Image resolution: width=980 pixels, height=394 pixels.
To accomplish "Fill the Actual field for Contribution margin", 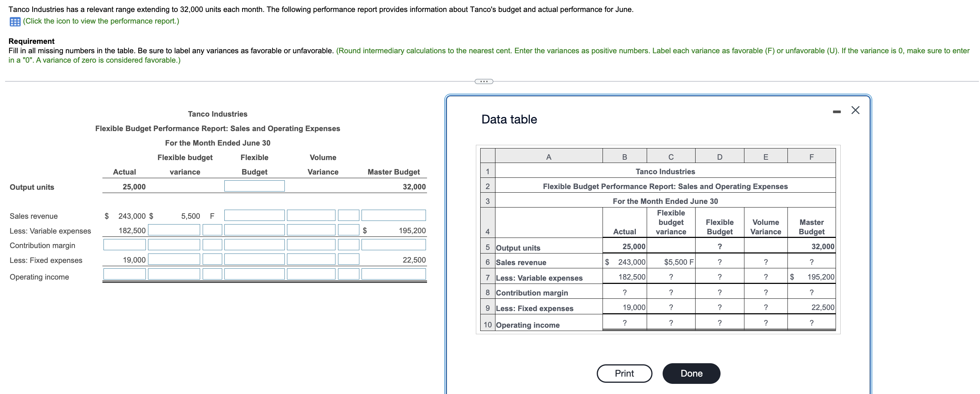I will [124, 245].
